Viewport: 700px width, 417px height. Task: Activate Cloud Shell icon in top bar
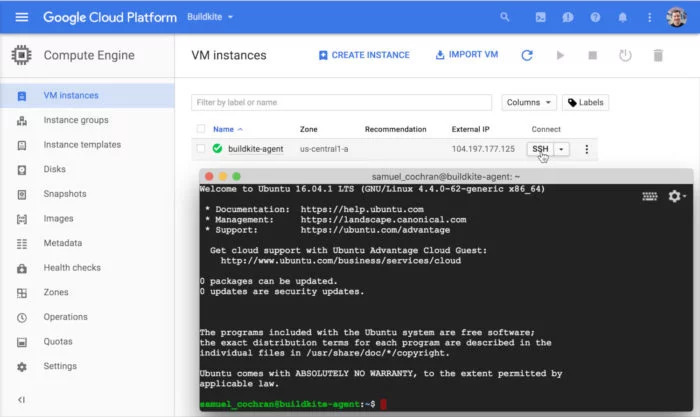[540, 17]
